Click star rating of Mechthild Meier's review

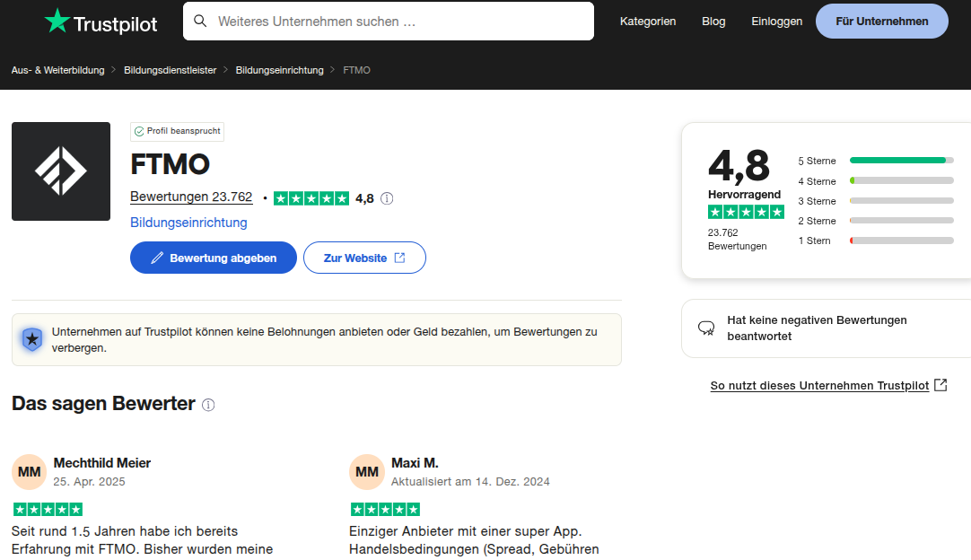pyautogui.click(x=48, y=509)
